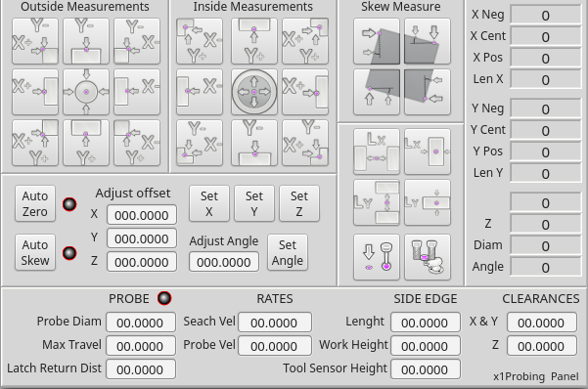Screen dimensions: 588x389
Task: Measure inside length Ly icon
Action: click(x=377, y=202)
